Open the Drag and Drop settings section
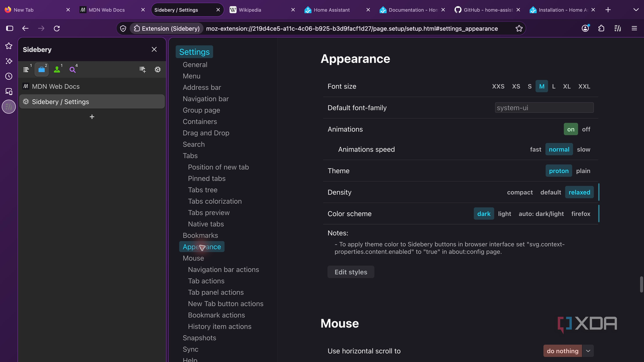644x362 pixels. pos(206,133)
